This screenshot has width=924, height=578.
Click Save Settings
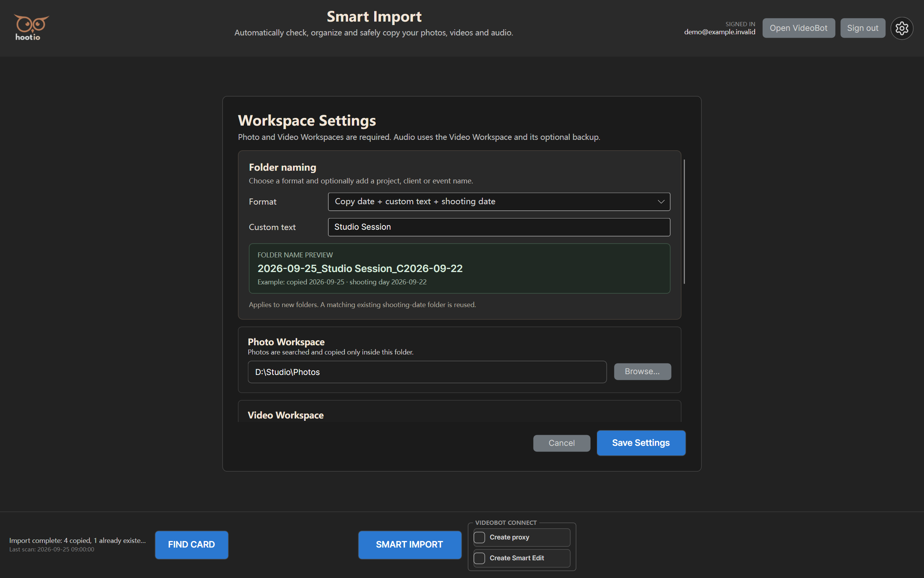coord(641,443)
